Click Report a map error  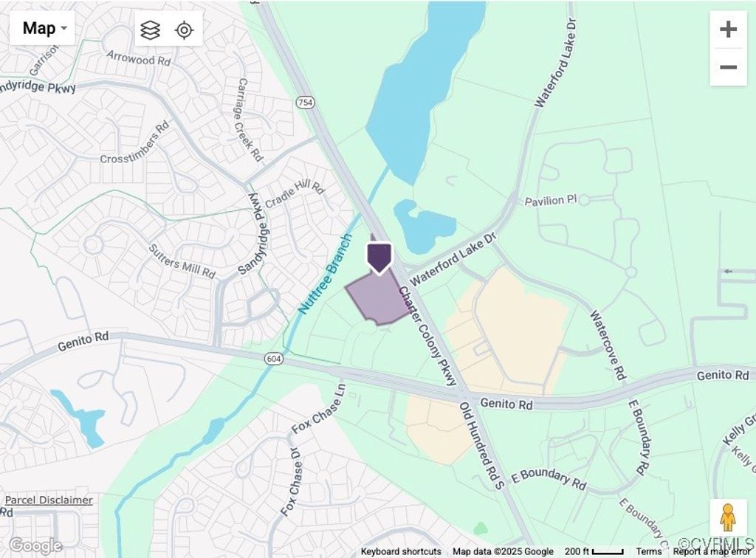click(711, 552)
